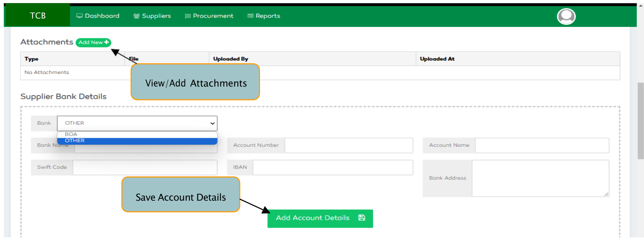Image resolution: width=644 pixels, height=242 pixels.
Task: Click the user profile avatar icon
Action: pos(566,16)
